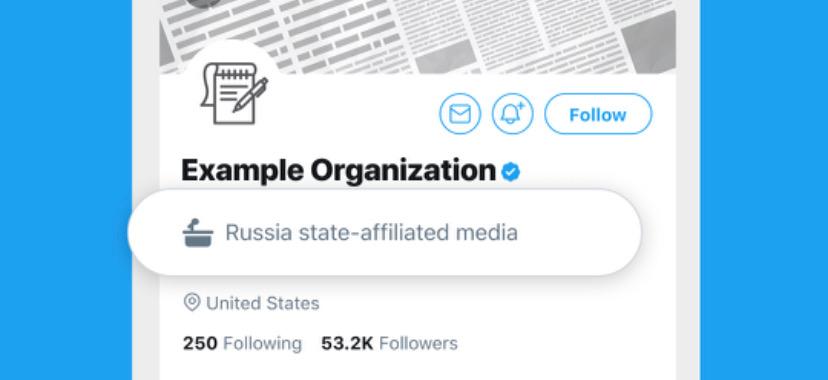This screenshot has width=828, height=380.
Task: Click the partial gray circle above banner
Action: point(204,4)
